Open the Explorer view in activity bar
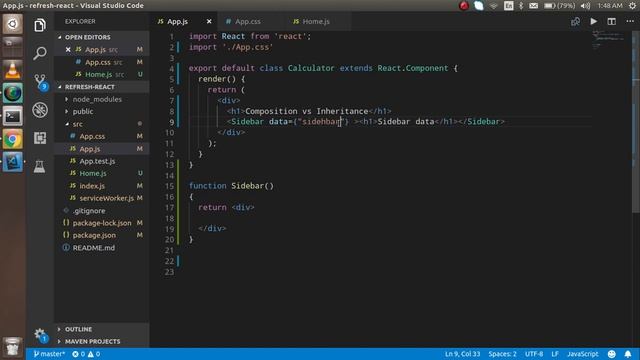The height and width of the screenshot is (360, 640). pos(40,25)
